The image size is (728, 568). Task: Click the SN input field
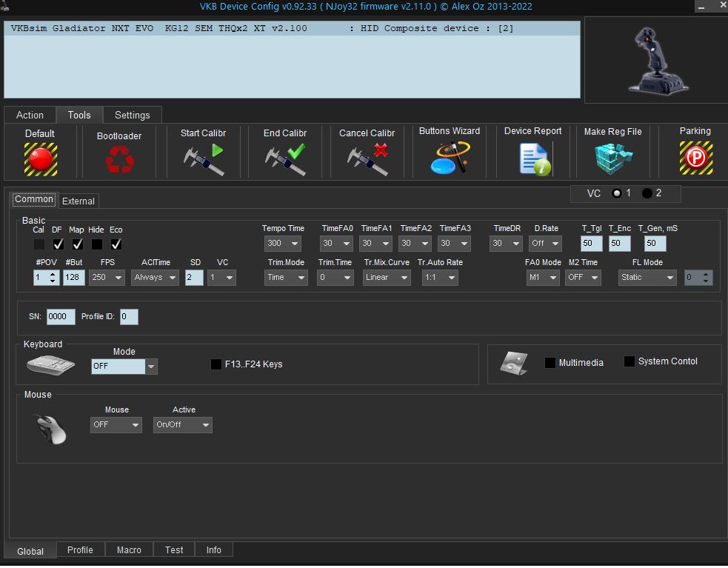pos(61,317)
